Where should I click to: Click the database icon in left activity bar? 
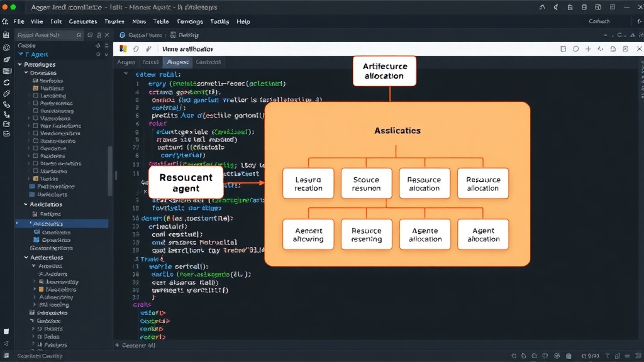6,134
